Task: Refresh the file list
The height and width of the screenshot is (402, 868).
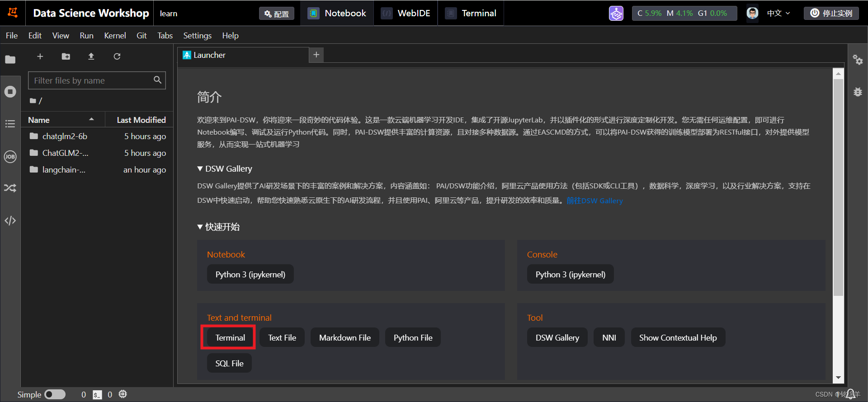Action: (x=117, y=56)
